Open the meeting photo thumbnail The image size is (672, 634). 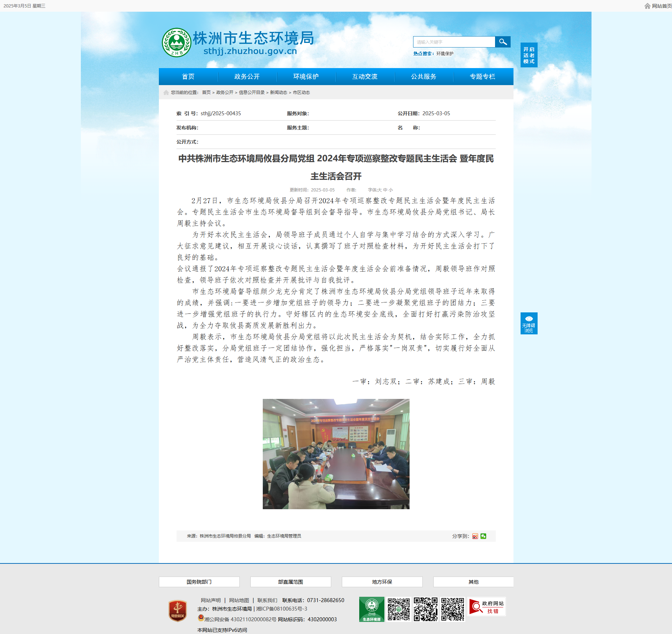(336, 454)
